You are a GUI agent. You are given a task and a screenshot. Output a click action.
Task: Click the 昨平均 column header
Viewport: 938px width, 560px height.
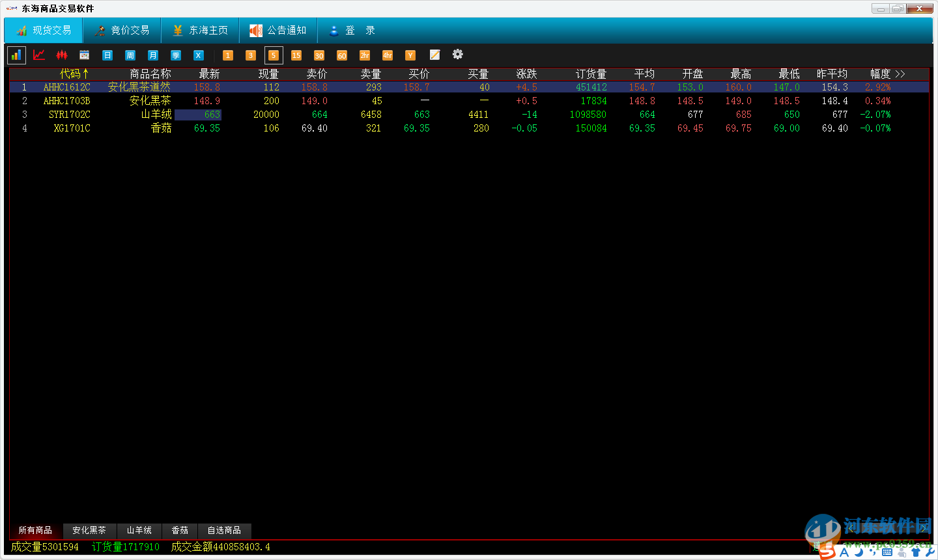coord(832,74)
